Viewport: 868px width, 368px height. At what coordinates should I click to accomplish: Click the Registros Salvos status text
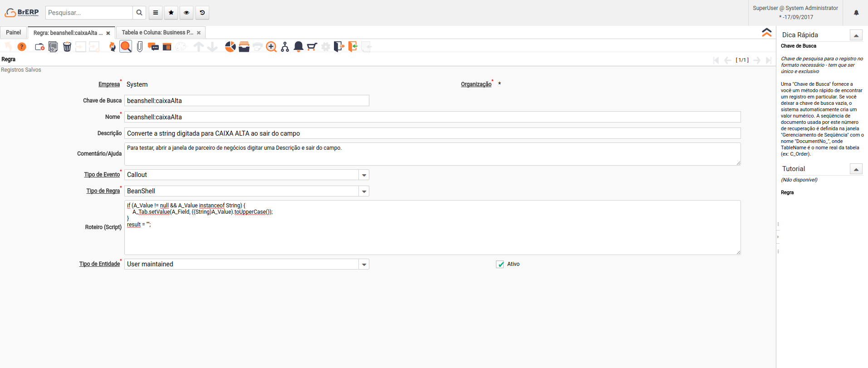pyautogui.click(x=21, y=70)
